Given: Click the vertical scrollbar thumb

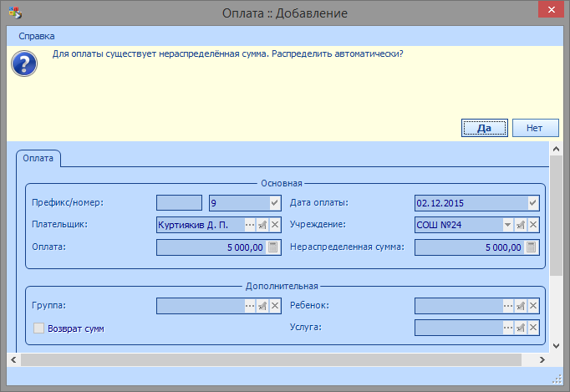Looking at the screenshot, I should (556, 216).
